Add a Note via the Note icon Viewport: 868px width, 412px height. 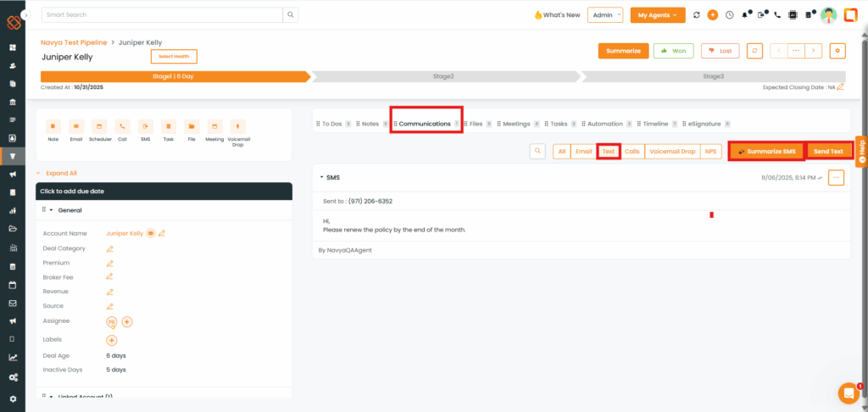point(53,125)
